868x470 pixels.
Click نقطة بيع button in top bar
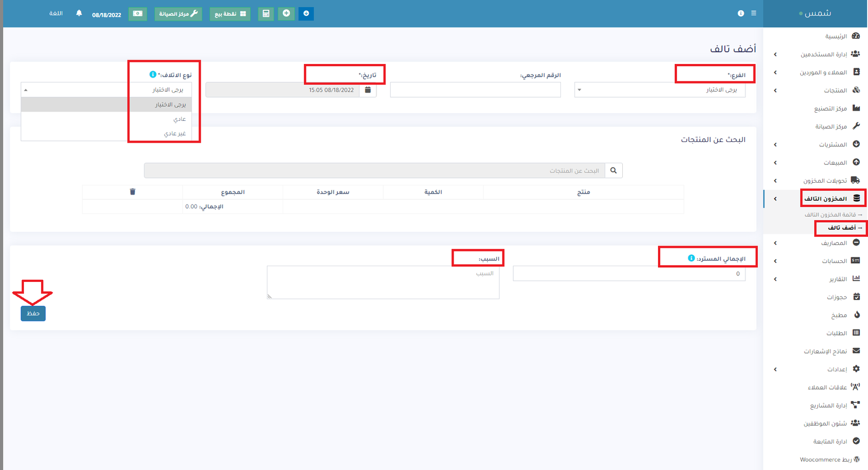pos(230,14)
